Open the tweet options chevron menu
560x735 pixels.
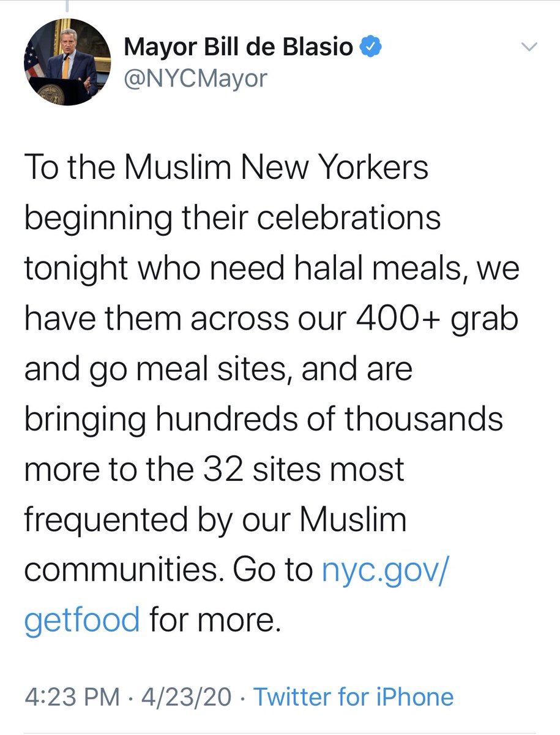pyautogui.click(x=529, y=48)
